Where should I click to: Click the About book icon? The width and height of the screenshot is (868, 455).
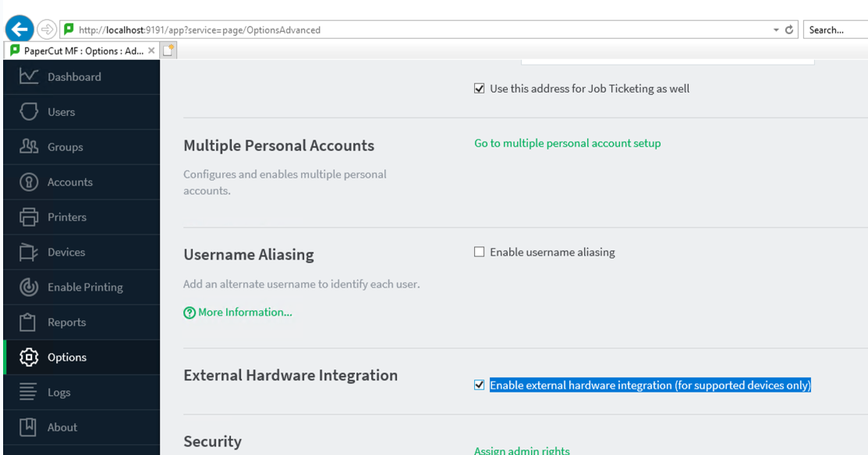tap(29, 427)
